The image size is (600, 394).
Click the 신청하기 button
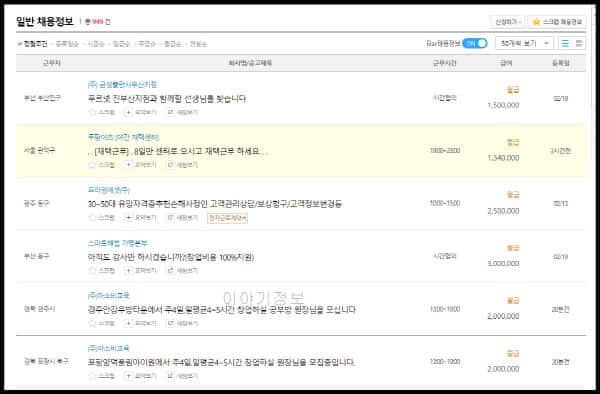coord(508,22)
